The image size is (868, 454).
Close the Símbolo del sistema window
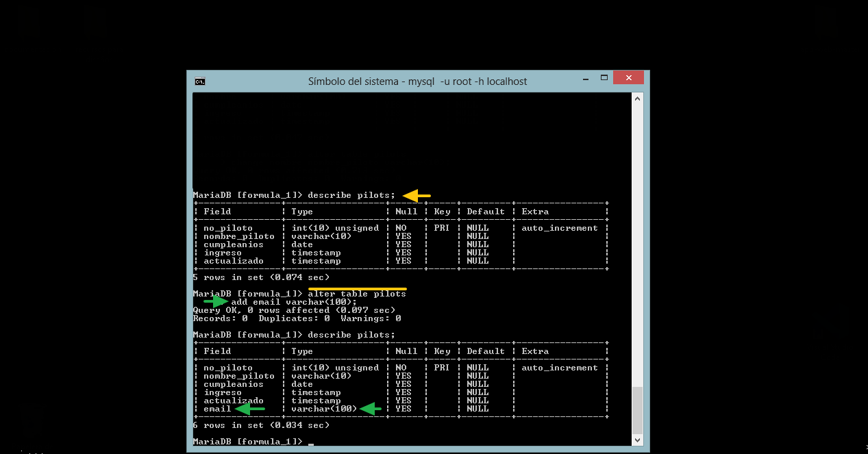(x=628, y=78)
